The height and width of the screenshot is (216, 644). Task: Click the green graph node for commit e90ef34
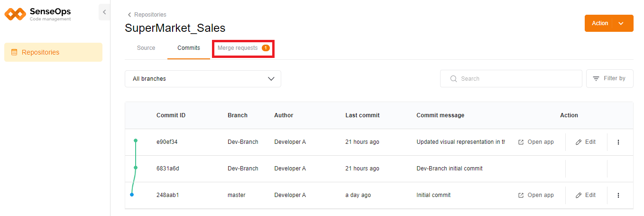click(x=136, y=141)
